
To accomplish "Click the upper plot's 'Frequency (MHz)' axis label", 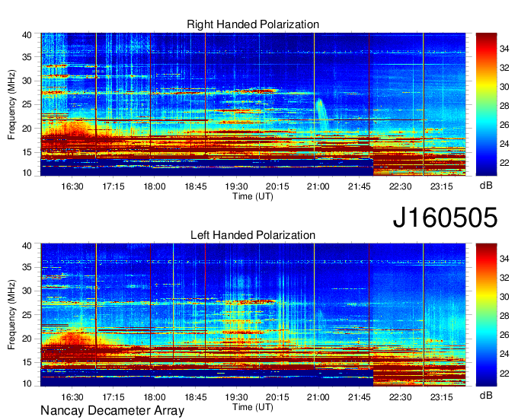I will [11, 104].
